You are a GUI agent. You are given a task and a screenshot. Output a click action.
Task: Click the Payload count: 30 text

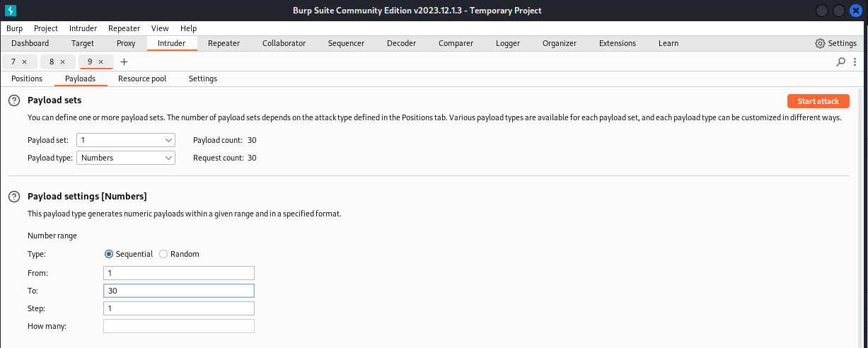225,140
